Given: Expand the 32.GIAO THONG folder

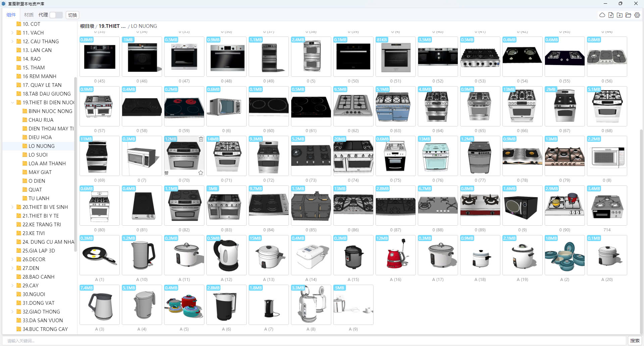Looking at the screenshot, I should 12,312.
